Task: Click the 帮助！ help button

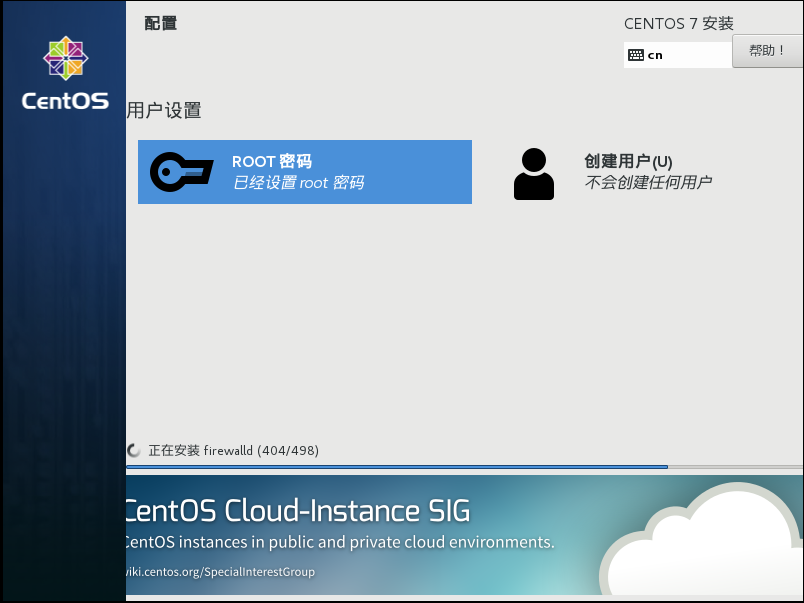Action: (767, 51)
